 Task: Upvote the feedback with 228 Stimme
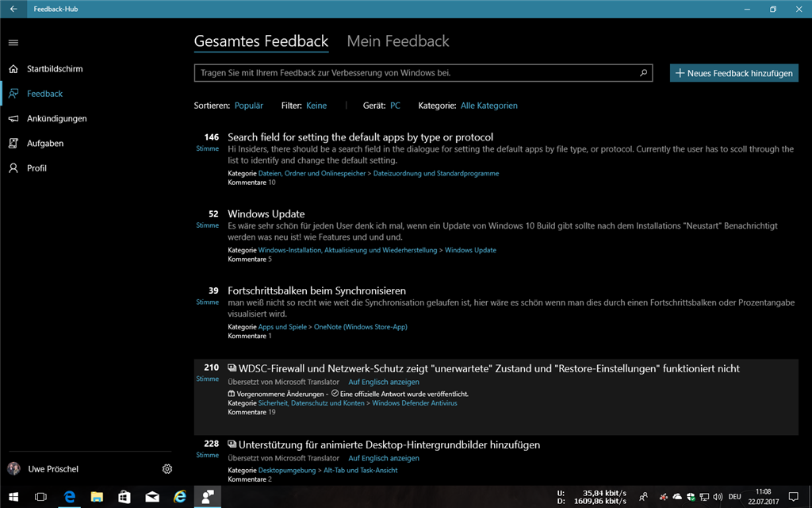[x=208, y=448]
